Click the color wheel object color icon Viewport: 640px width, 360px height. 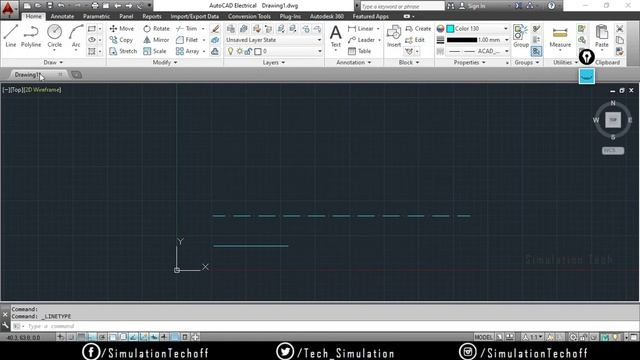click(440, 29)
